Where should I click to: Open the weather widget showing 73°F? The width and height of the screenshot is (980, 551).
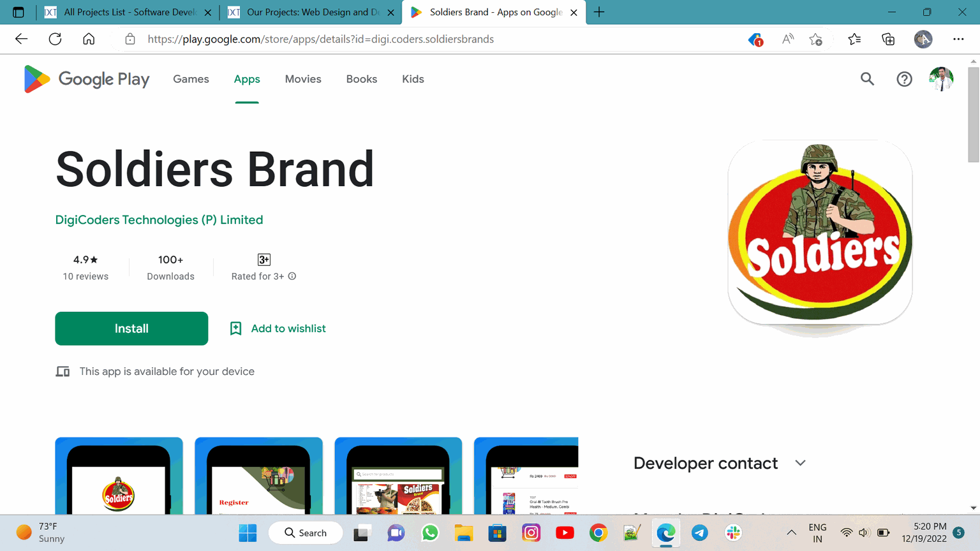point(41,533)
